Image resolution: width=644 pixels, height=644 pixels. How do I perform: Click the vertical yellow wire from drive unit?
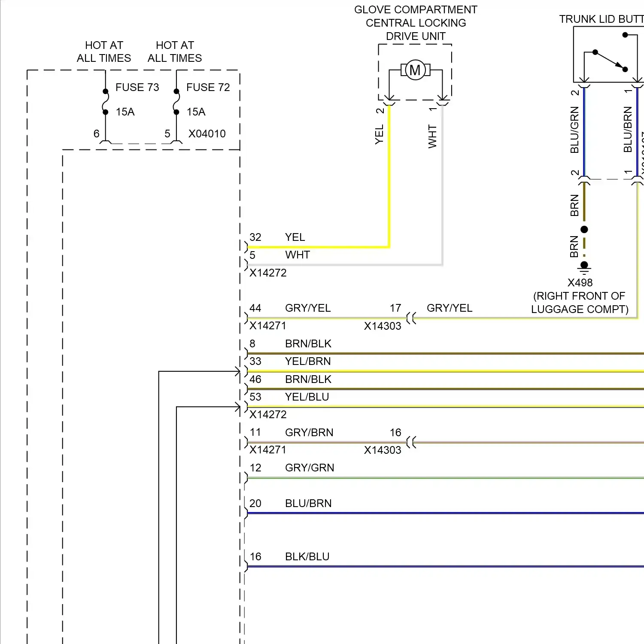coord(389,176)
